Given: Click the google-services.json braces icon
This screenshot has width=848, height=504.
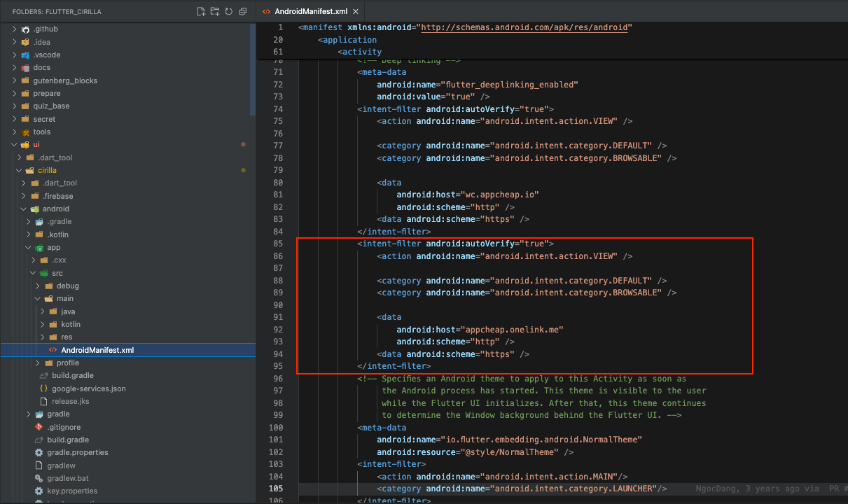Looking at the screenshot, I should (44, 388).
